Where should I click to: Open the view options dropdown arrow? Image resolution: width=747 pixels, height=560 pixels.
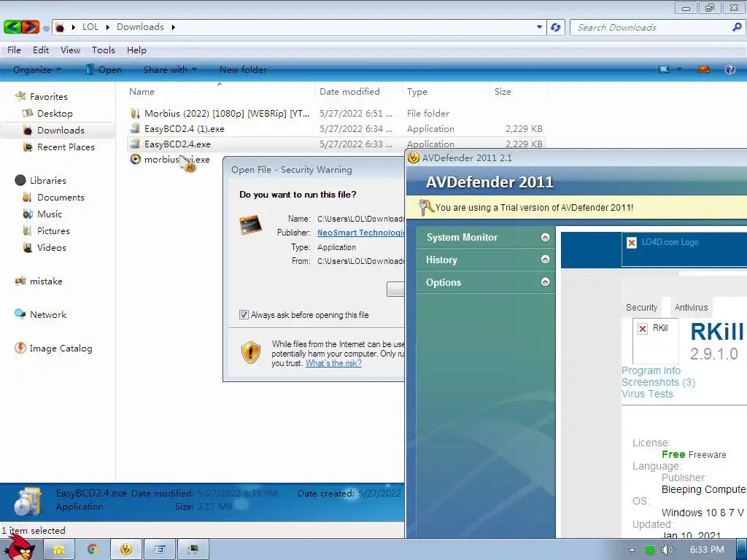pyautogui.click(x=679, y=69)
